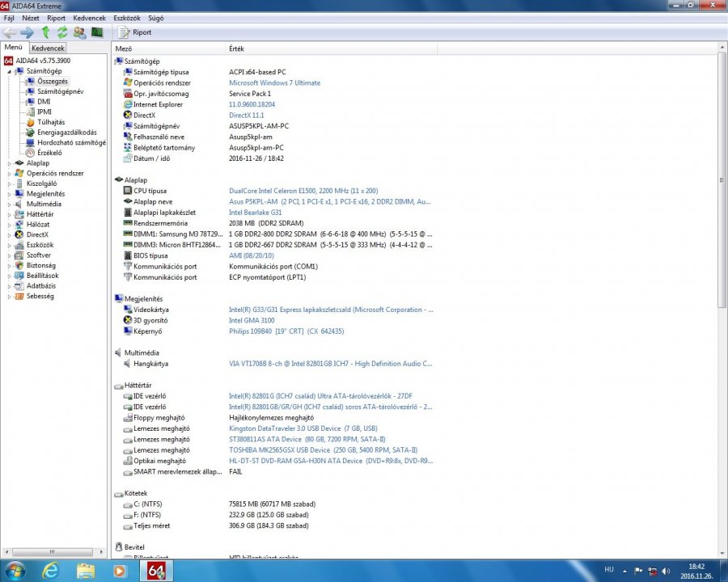Select the Adatbázis icon in the tree
This screenshot has height=582, width=728.
coord(19,286)
